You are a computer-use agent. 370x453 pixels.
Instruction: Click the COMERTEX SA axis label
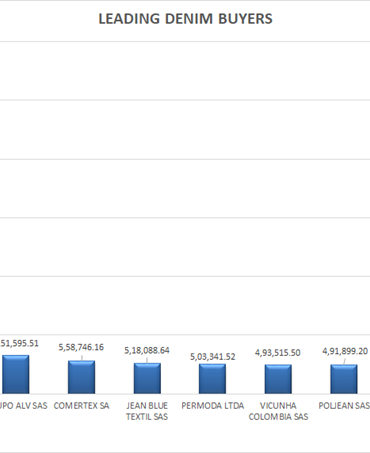click(x=81, y=406)
